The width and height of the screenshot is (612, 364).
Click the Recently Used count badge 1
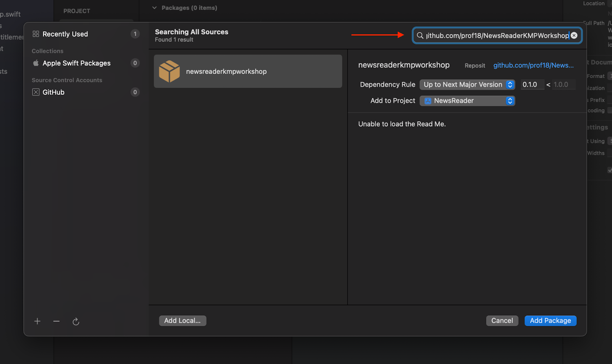coord(135,34)
